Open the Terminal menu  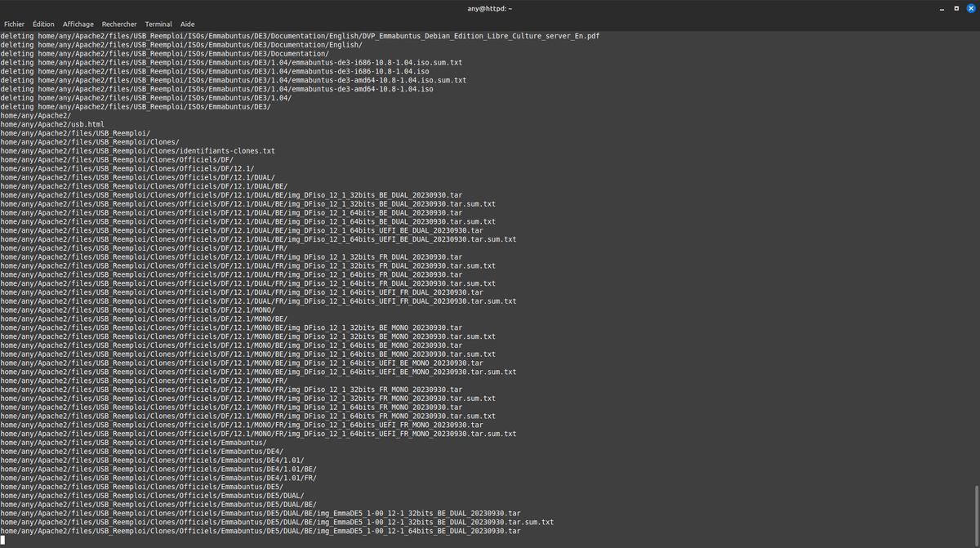click(x=158, y=23)
